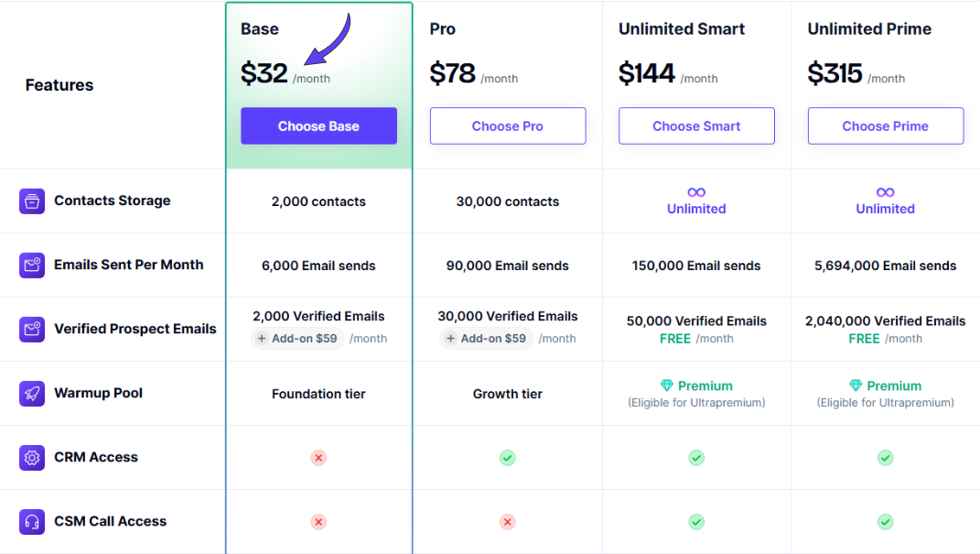Click the Pro plan Add-on $59 badge
This screenshot has width=980, height=554.
[x=484, y=338]
